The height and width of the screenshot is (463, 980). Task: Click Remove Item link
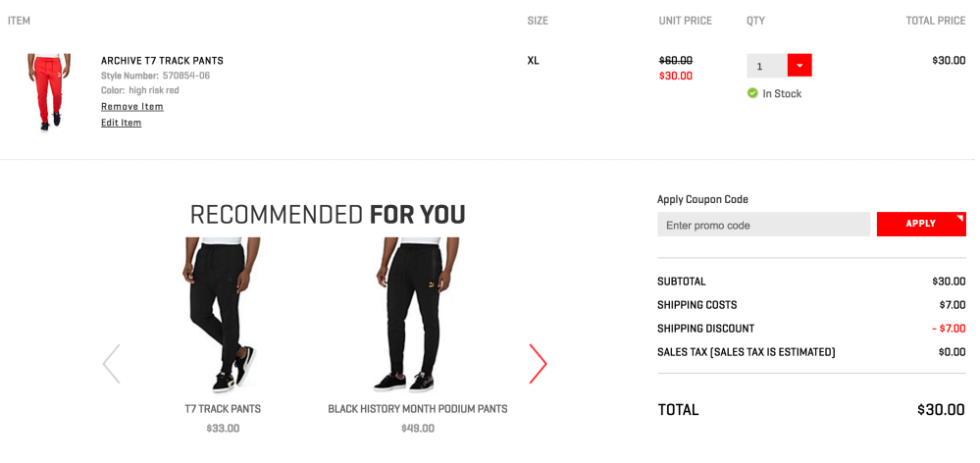132,107
